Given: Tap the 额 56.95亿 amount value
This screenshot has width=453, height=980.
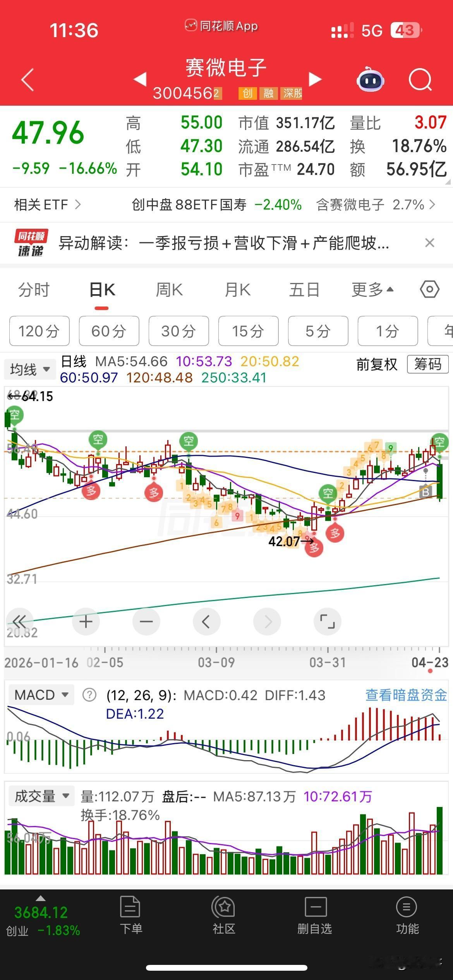Looking at the screenshot, I should click(398, 170).
